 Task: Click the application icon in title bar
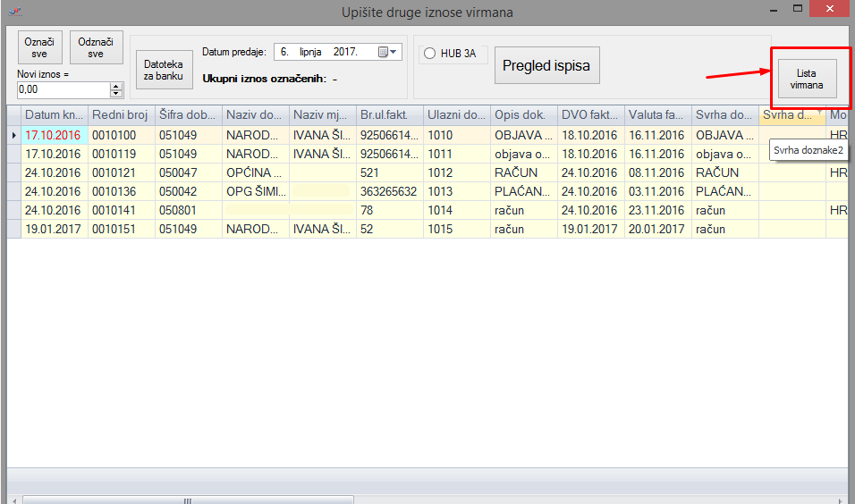[x=14, y=12]
